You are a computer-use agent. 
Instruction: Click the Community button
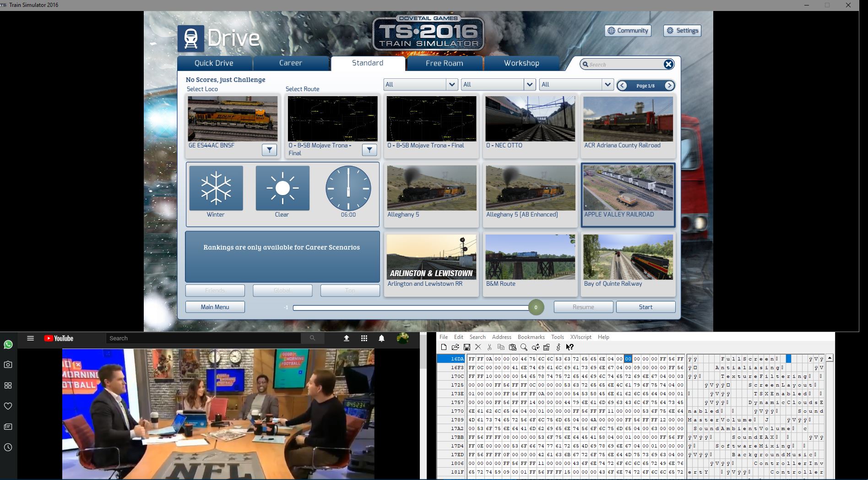[x=628, y=31]
